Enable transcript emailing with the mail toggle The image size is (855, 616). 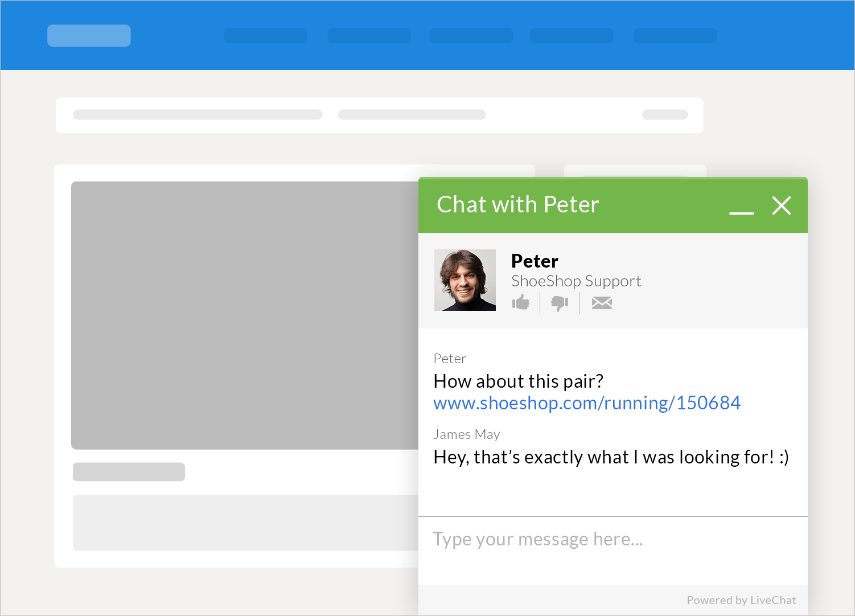coord(602,303)
